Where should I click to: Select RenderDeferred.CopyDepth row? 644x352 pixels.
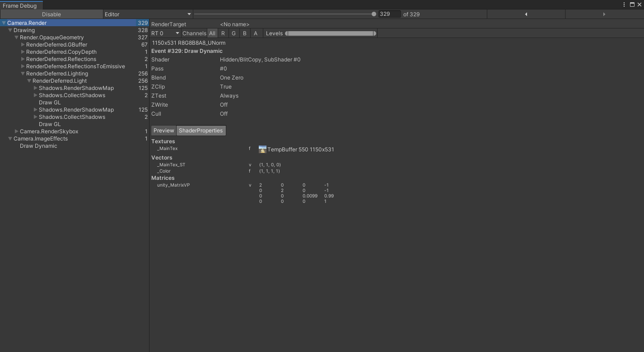(x=75, y=52)
